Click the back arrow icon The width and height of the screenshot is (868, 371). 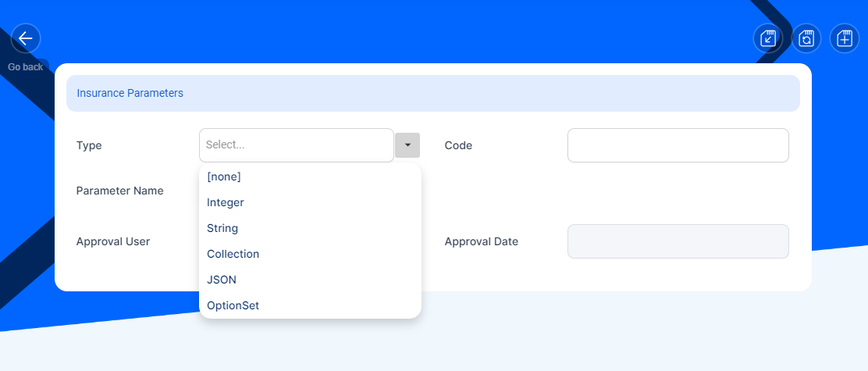tap(25, 38)
